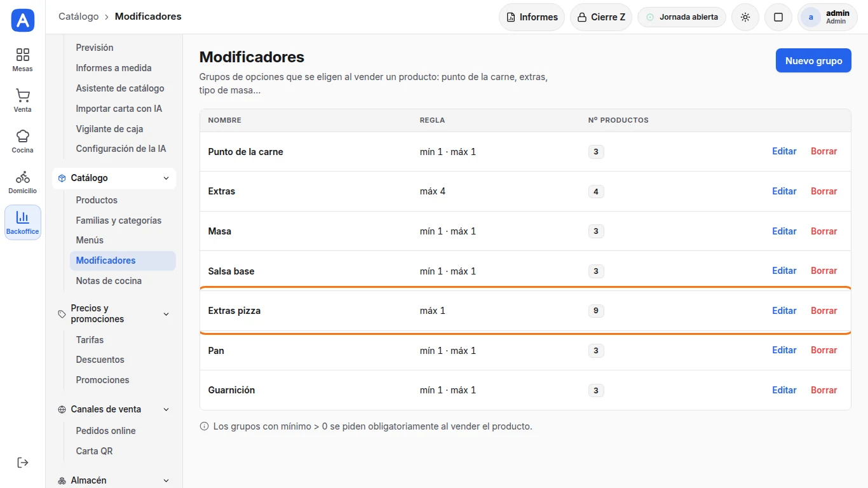Click the logout icon in the sidebar
The width and height of the screenshot is (868, 488).
click(23, 463)
